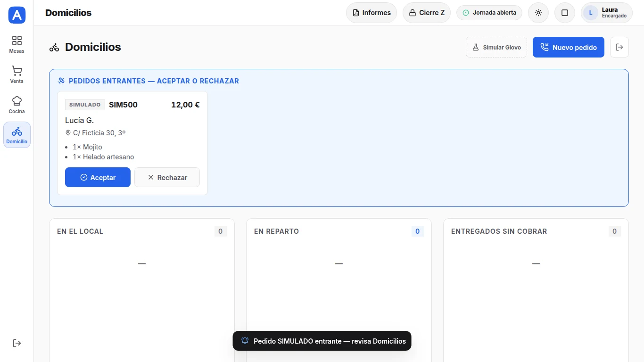Click Entregados sin cobrar column header
644x362 pixels.
499,231
